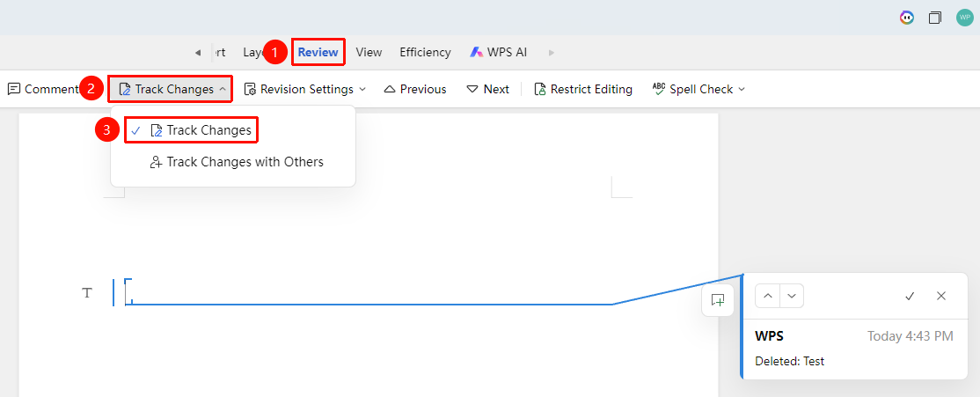Toggle the checked Track Changes menu option
The height and width of the screenshot is (397, 980).
pos(192,130)
